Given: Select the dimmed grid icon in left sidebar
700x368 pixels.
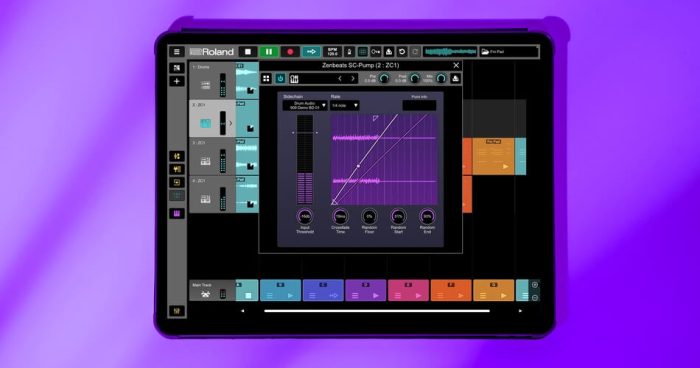Looking at the screenshot, I should pos(177,196).
